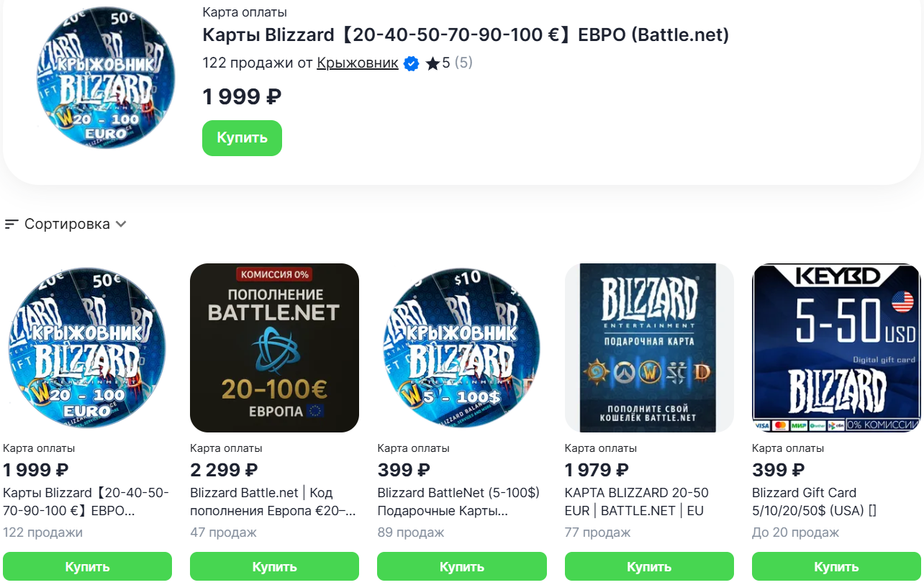
Task: Buy the 399 ₽ BattleNet 5-100$ card
Action: pos(461,566)
